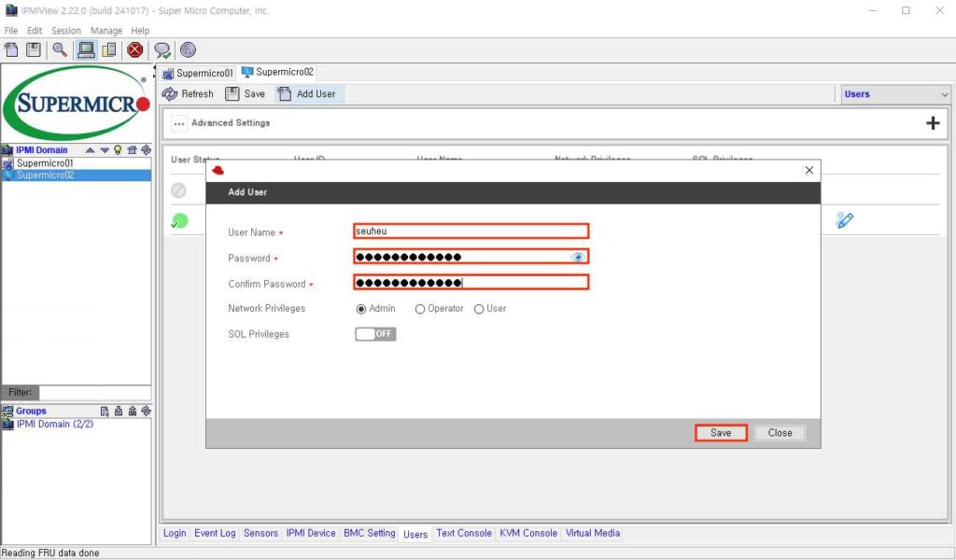Click Refresh in the Users toolbar
Viewport: 956px width, 560px height.
pyautogui.click(x=188, y=94)
